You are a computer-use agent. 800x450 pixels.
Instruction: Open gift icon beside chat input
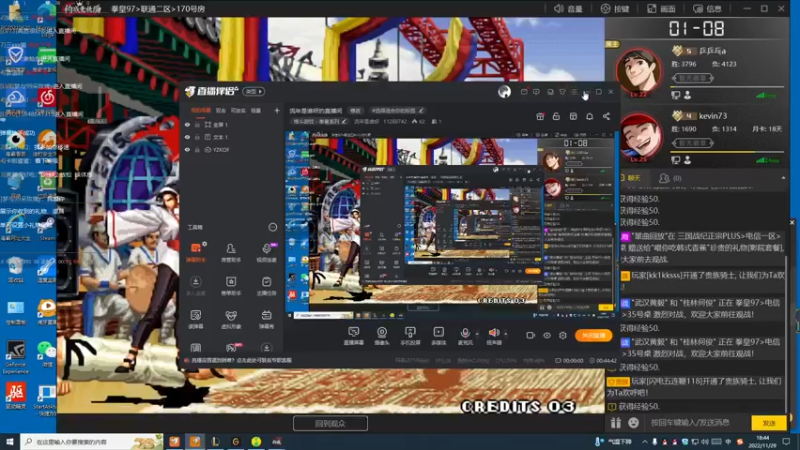coord(616,422)
